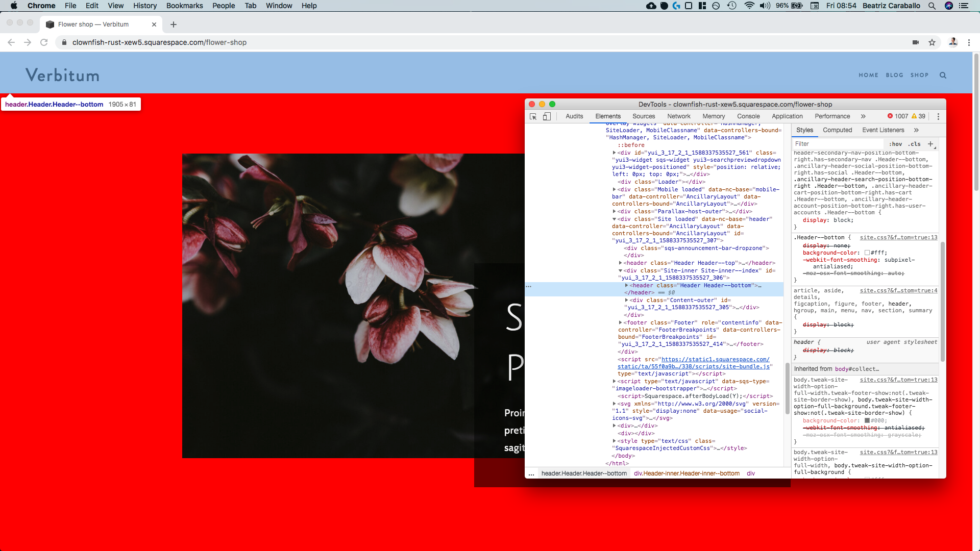Open the DevTools customize kebab menu

tap(938, 116)
